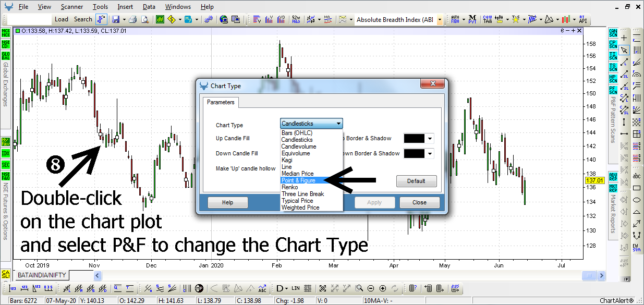The height and width of the screenshot is (305, 644).
Task: Select the abc text annotation tool
Action: pyautogui.click(x=637, y=176)
